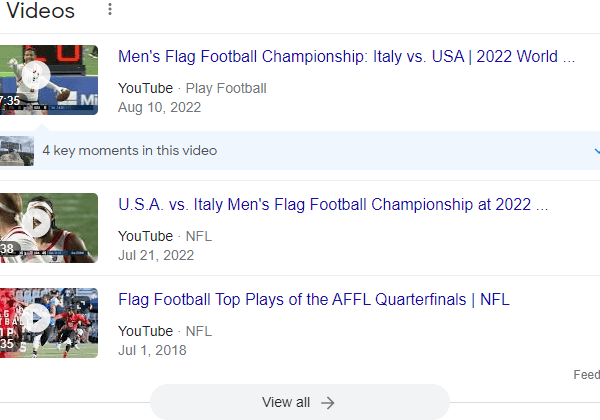Image resolution: width=600 pixels, height=420 pixels.
Task: Click the duration badge on the AFFL video thumbnail
Action: [x=8, y=344]
